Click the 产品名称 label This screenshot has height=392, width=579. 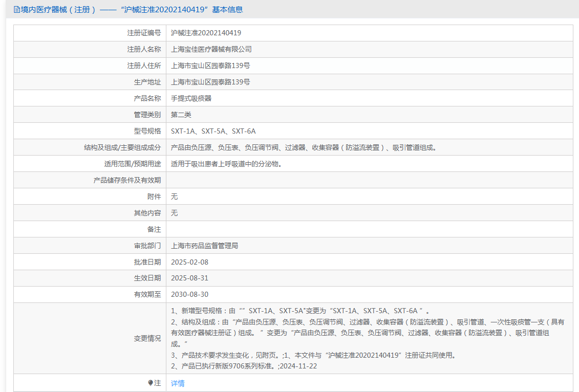pos(147,98)
